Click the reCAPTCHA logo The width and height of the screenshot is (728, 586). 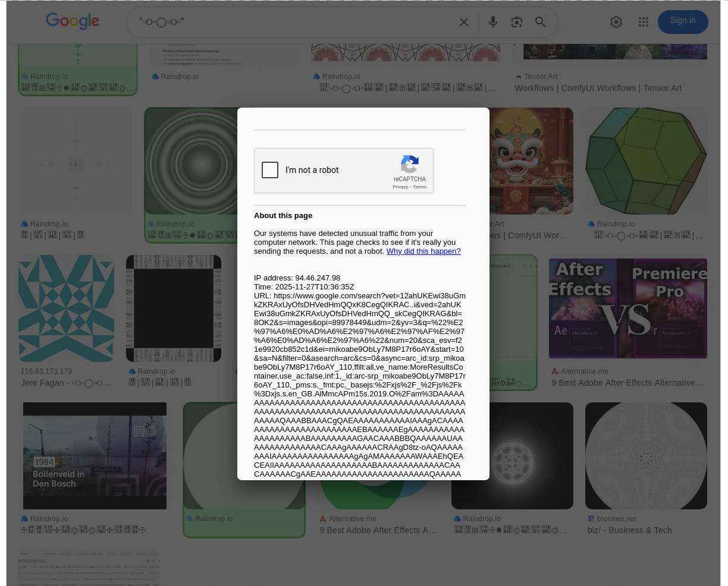click(x=409, y=164)
